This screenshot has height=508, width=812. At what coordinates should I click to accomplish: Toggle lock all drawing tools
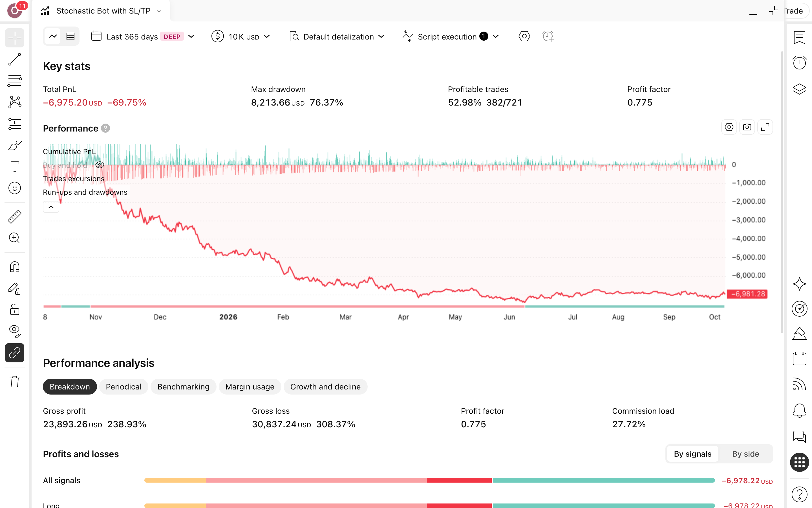[x=15, y=310]
